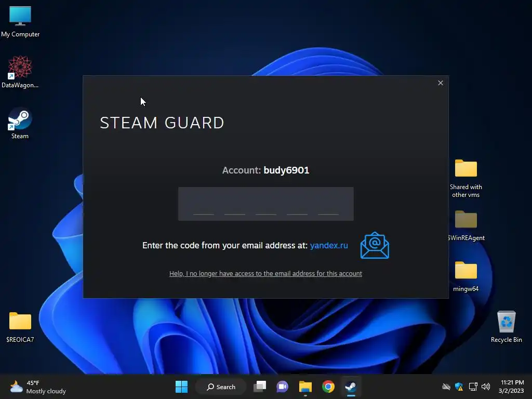Screen dimensions: 532x399
Task: Close the Steam Guard dialog
Action: 441,83
